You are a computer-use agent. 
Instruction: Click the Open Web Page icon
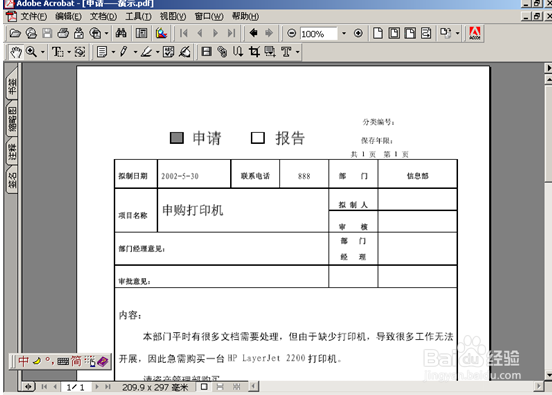click(x=31, y=33)
